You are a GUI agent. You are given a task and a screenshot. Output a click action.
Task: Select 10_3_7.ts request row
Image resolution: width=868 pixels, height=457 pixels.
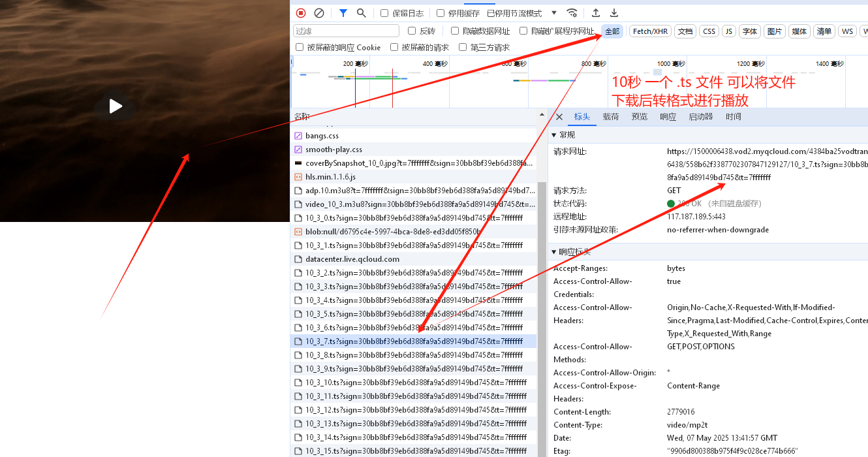click(x=414, y=341)
